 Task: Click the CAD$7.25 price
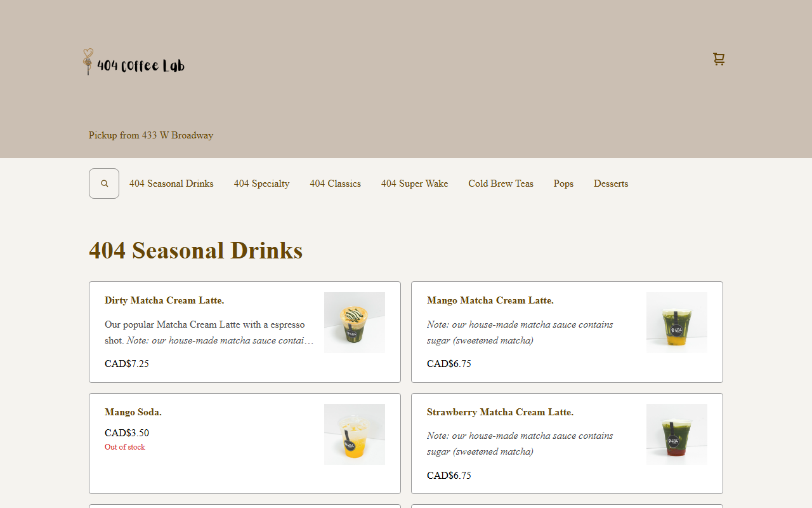click(127, 364)
